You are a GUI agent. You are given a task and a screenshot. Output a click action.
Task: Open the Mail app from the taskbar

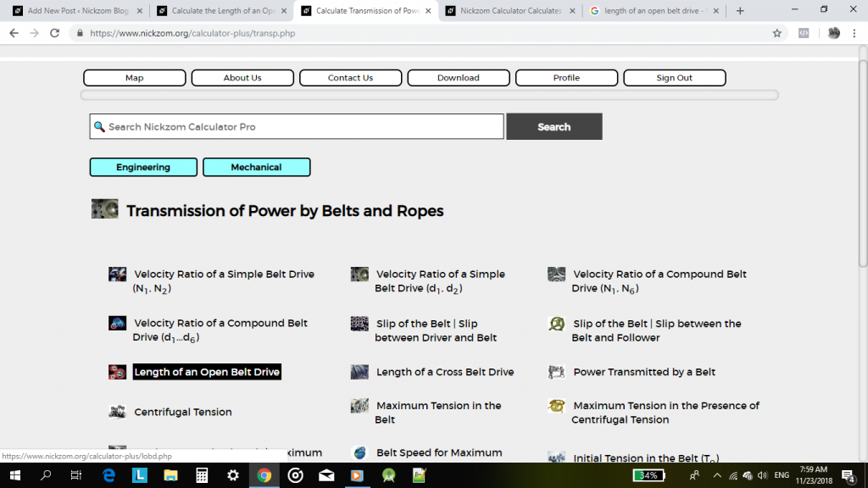pos(326,475)
